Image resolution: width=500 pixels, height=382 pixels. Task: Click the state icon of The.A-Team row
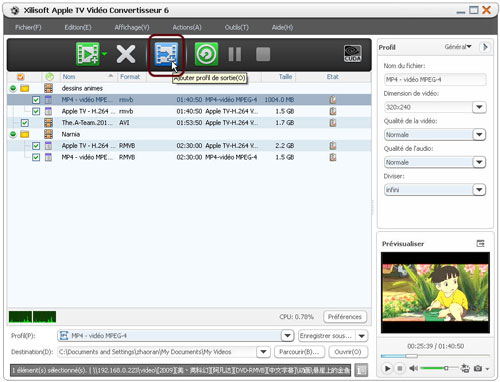[333, 123]
